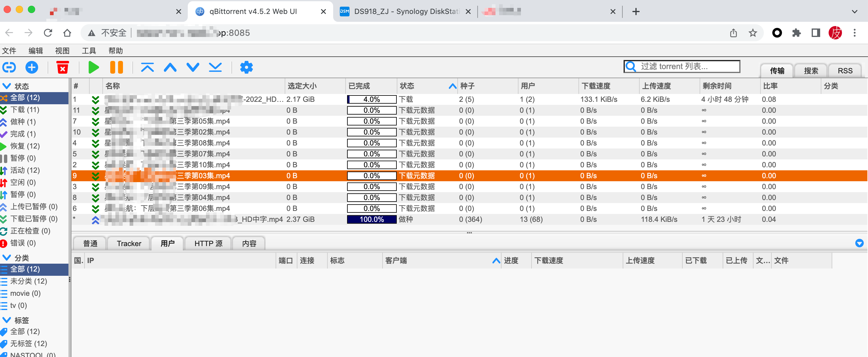Click the orange pause icon
This screenshot has height=357, width=868.
(x=116, y=67)
